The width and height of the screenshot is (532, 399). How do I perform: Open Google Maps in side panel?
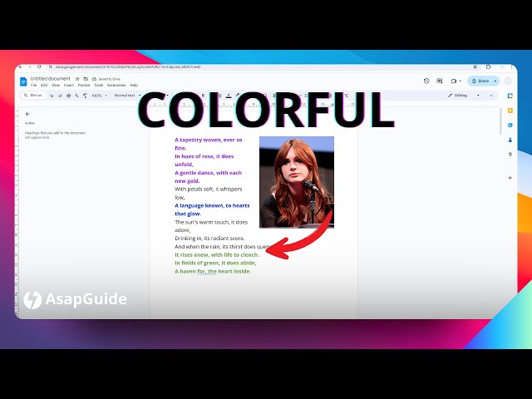point(510,155)
